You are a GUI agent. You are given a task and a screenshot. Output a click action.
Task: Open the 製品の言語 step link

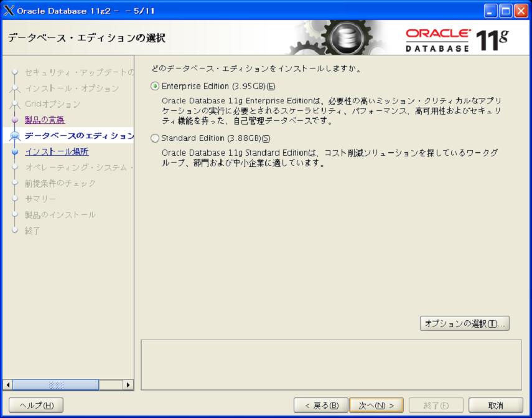click(x=45, y=120)
